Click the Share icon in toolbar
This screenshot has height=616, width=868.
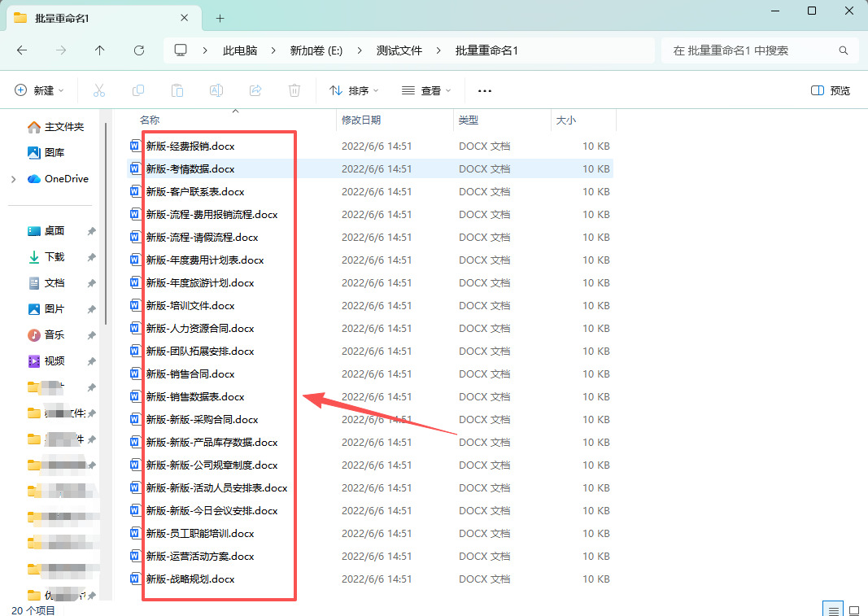(x=255, y=90)
